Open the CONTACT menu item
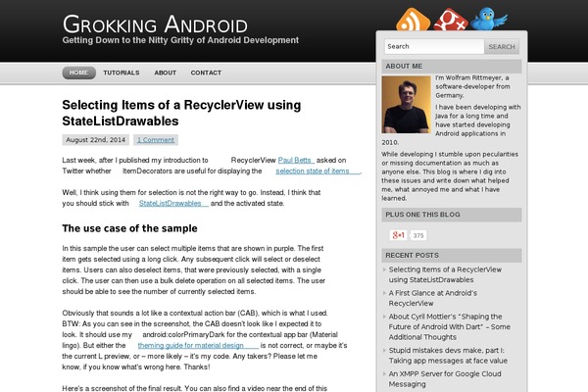 (206, 73)
